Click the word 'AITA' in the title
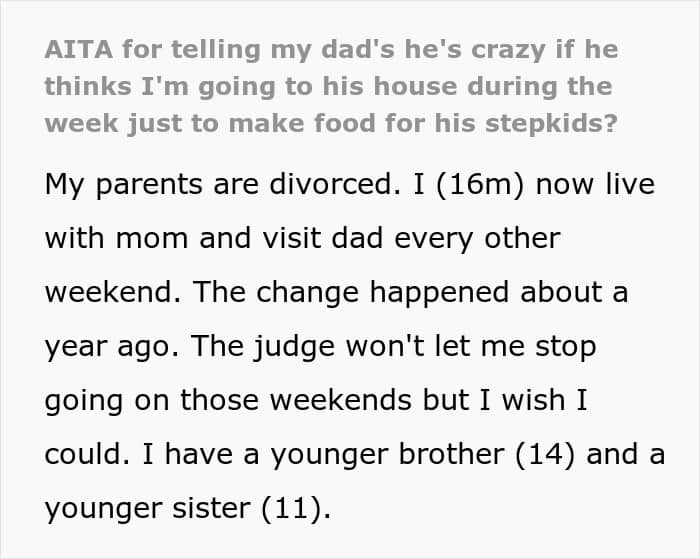The width and height of the screenshot is (700, 559). click(79, 49)
